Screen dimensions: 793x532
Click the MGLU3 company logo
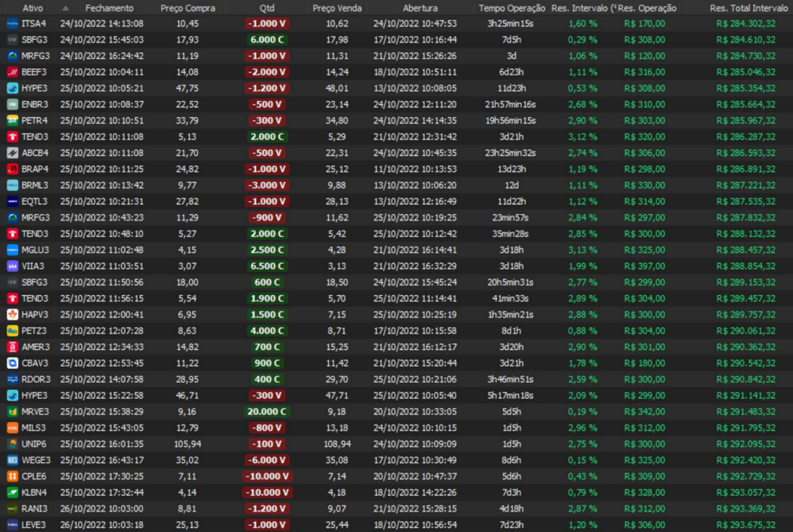(x=13, y=250)
